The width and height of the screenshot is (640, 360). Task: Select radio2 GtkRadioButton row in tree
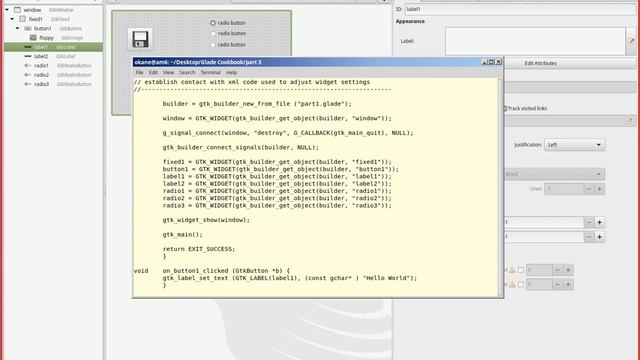[53, 75]
